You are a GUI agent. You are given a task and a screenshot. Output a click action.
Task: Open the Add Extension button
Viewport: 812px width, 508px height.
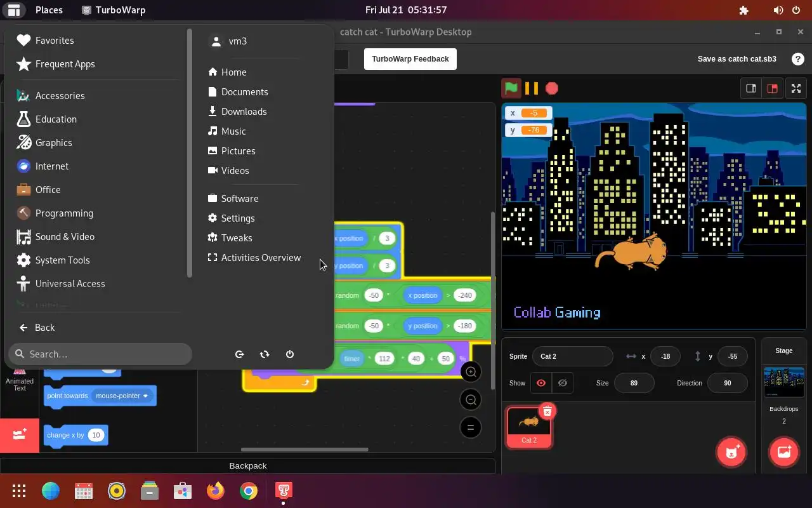coord(20,435)
